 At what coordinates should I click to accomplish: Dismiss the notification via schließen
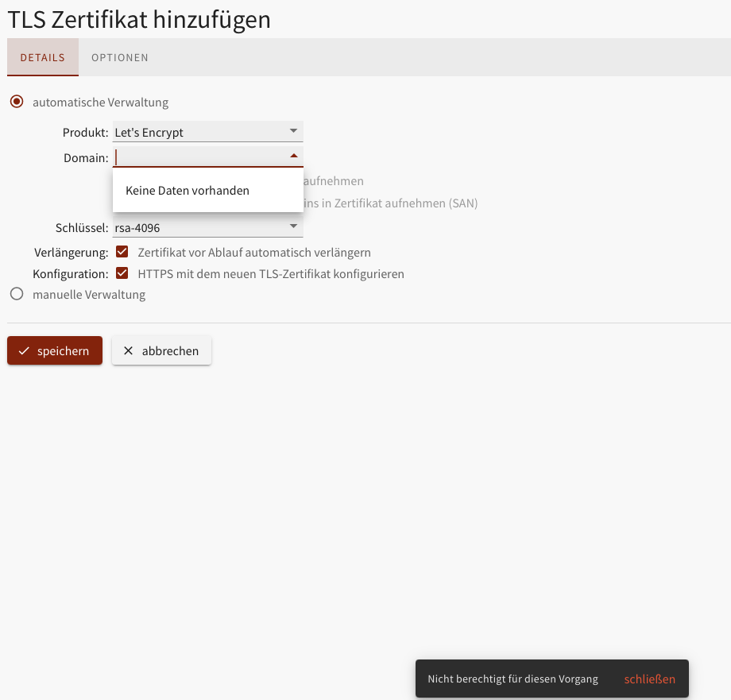coord(649,679)
